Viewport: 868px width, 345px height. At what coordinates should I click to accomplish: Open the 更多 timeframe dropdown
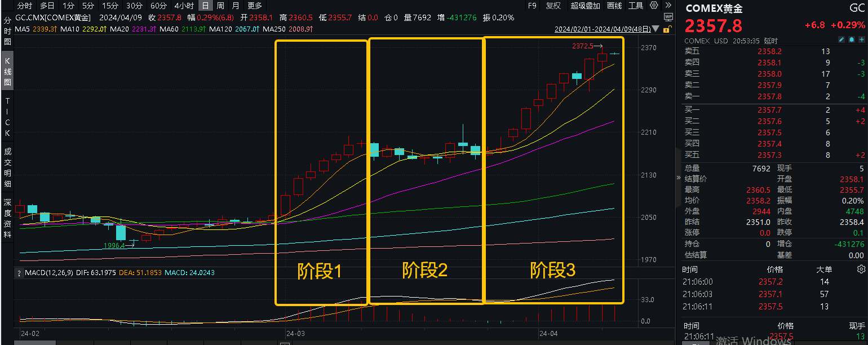point(254,6)
